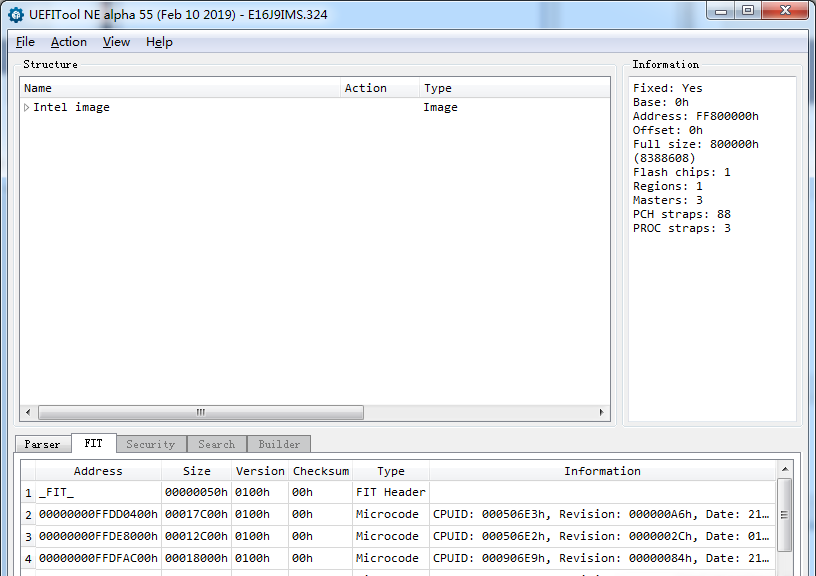This screenshot has height=576, width=816.
Task: Click the 'Flash chips: 1' line
Action: (x=682, y=172)
